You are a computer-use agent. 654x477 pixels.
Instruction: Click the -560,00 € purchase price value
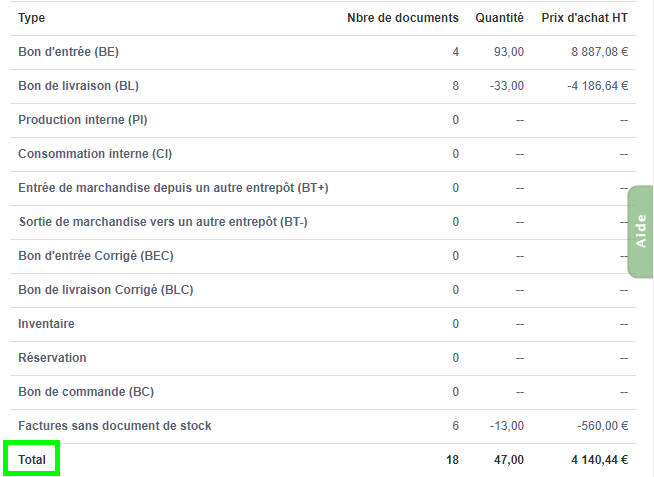click(x=602, y=426)
